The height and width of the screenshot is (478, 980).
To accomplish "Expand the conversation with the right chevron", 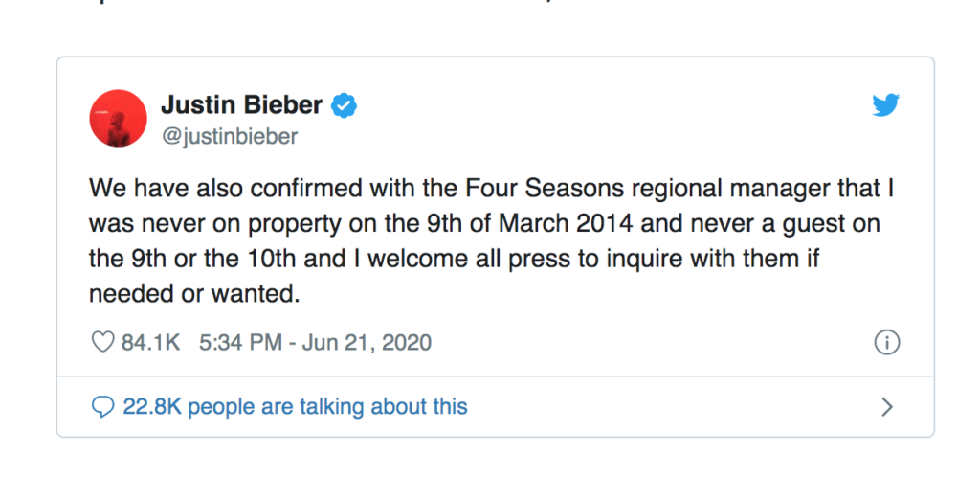I will [886, 407].
